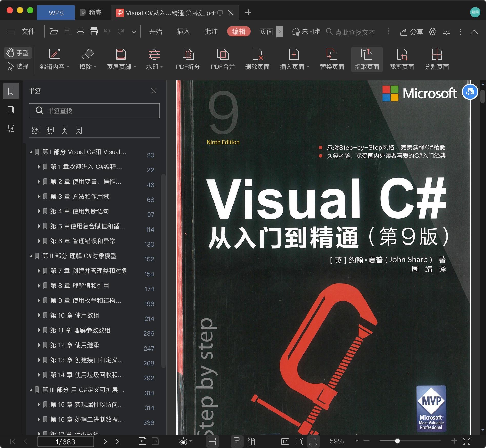Click the ribbon tabs scroll-right arrow
486x448 pixels.
pos(280,32)
